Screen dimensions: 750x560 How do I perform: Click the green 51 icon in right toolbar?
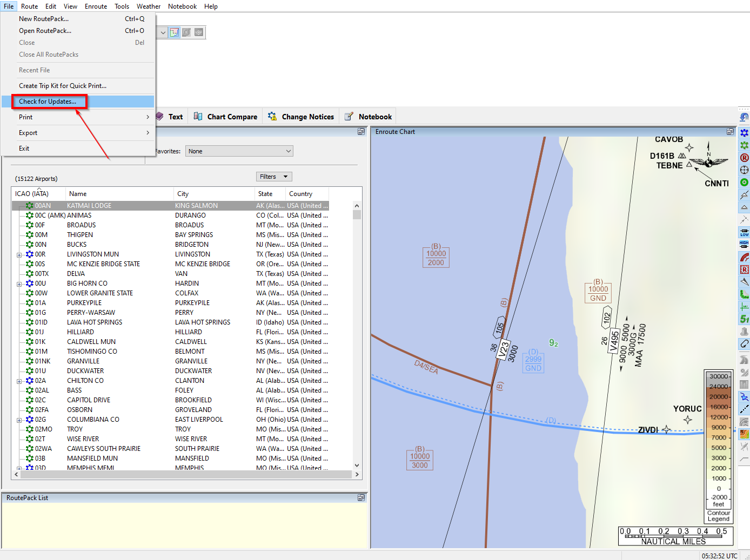744,319
